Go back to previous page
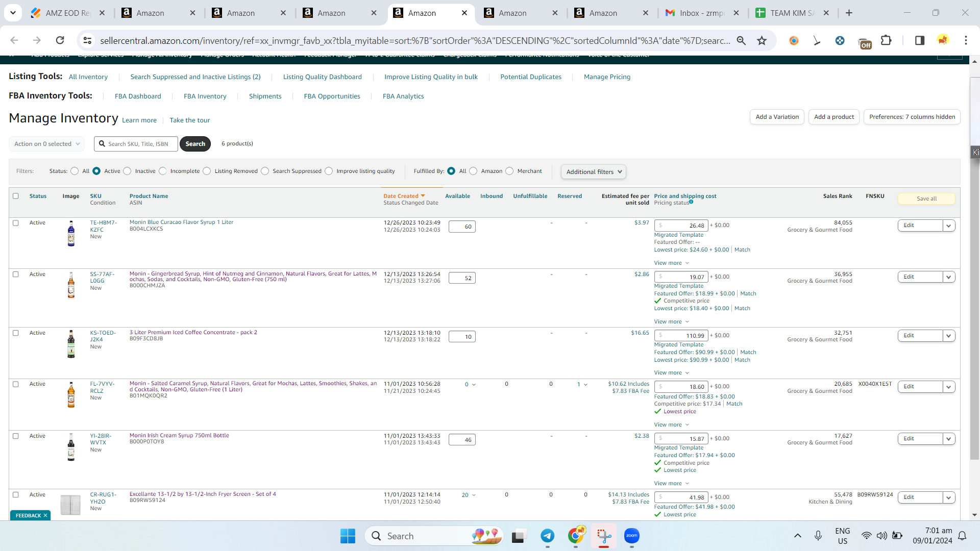The height and width of the screenshot is (551, 980). pyautogui.click(x=14, y=40)
